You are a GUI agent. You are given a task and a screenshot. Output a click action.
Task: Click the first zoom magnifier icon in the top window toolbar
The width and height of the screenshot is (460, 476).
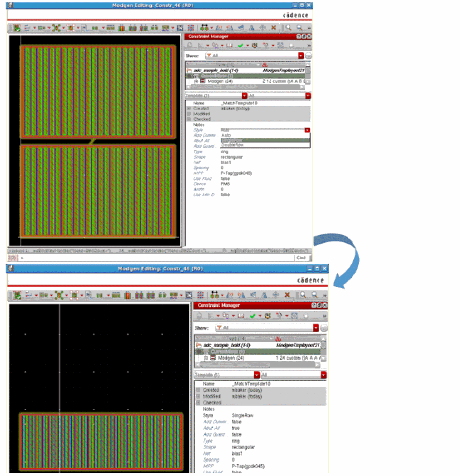[x=288, y=28]
